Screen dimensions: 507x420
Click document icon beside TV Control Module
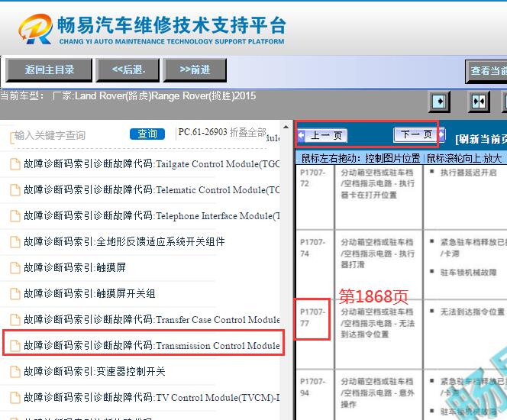pyautogui.click(x=15, y=397)
